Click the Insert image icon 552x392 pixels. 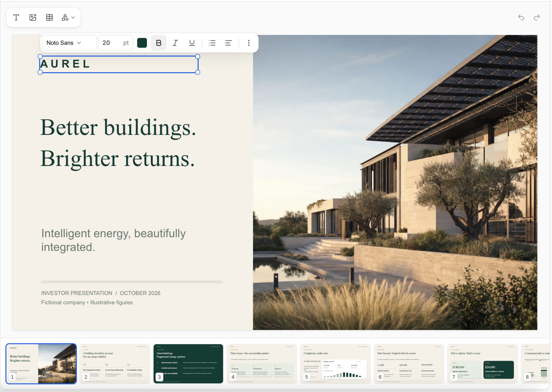tap(33, 18)
